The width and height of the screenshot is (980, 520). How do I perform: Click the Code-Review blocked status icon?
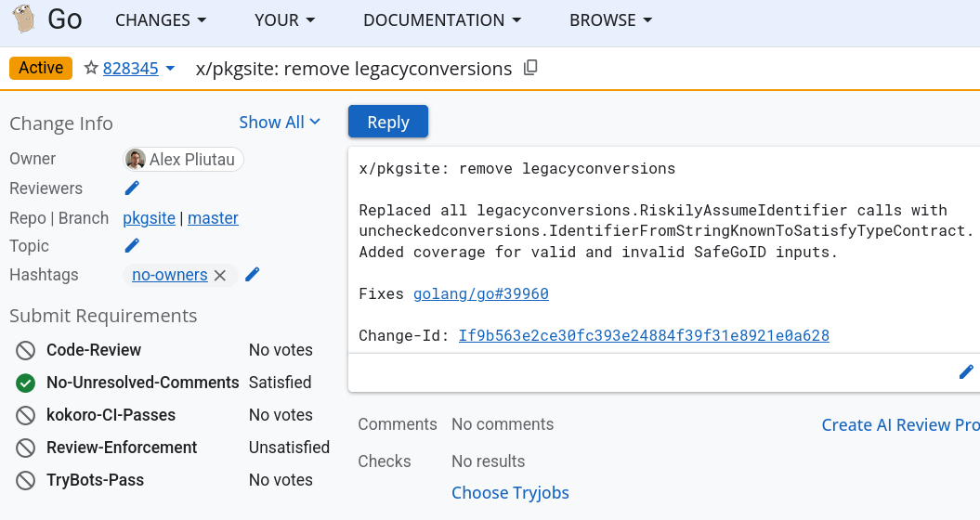(x=26, y=350)
